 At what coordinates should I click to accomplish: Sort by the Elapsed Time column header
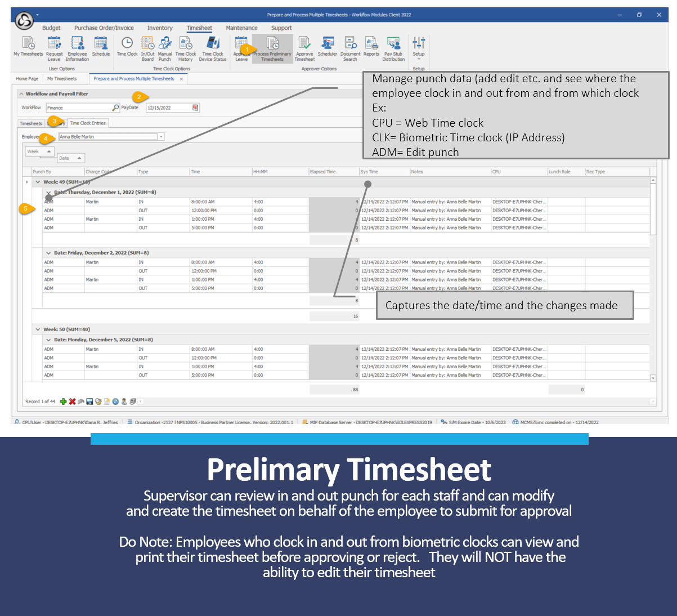[x=332, y=172]
